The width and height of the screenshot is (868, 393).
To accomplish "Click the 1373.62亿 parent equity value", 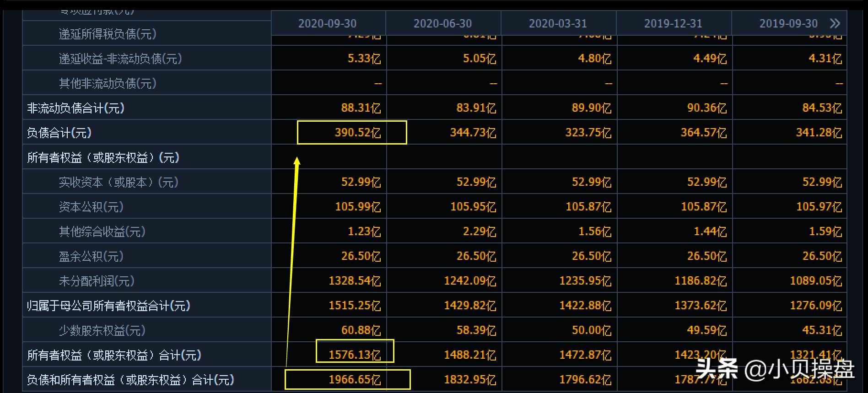I will [701, 306].
